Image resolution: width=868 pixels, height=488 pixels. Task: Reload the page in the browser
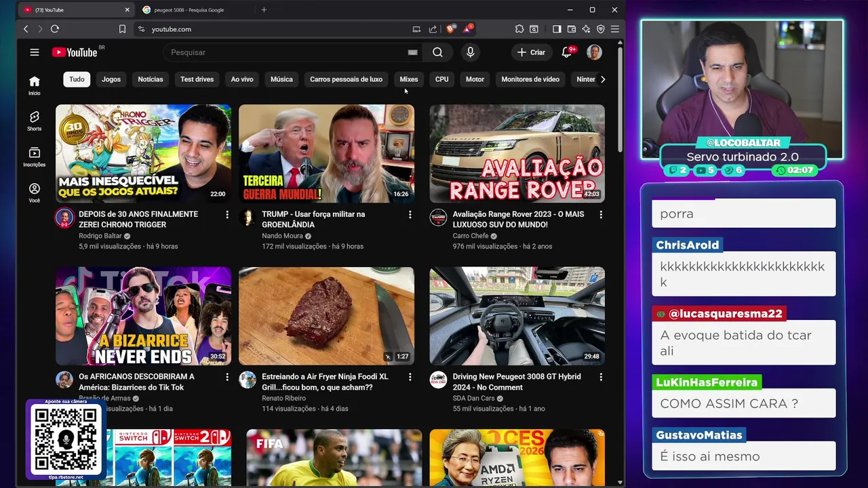click(55, 29)
